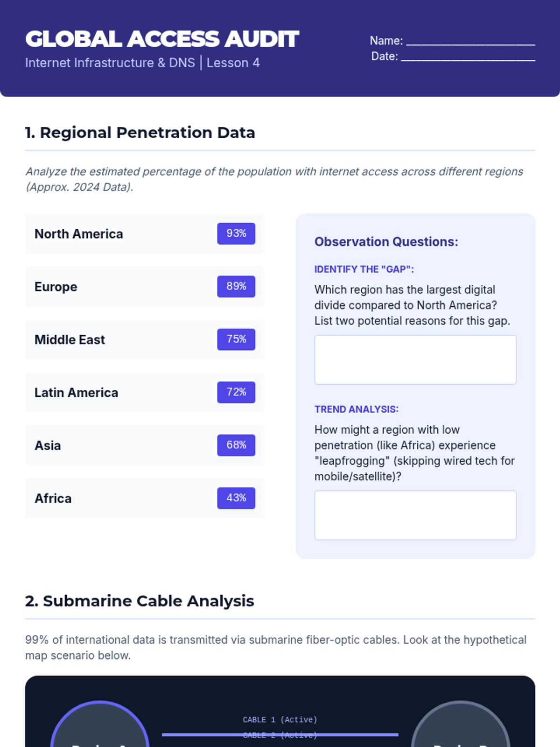Click the answer box under Trend Analysis
Viewport: 560px width, 747px height.
click(x=415, y=515)
